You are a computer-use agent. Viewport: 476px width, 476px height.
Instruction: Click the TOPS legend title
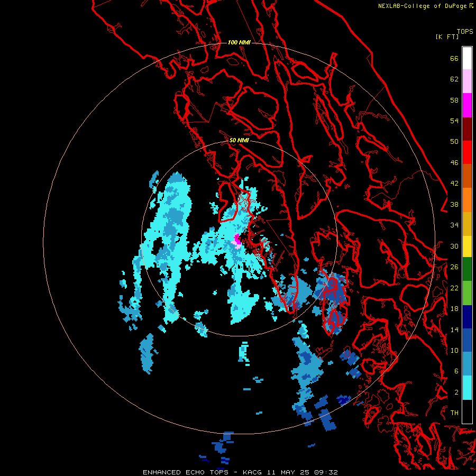(465, 32)
